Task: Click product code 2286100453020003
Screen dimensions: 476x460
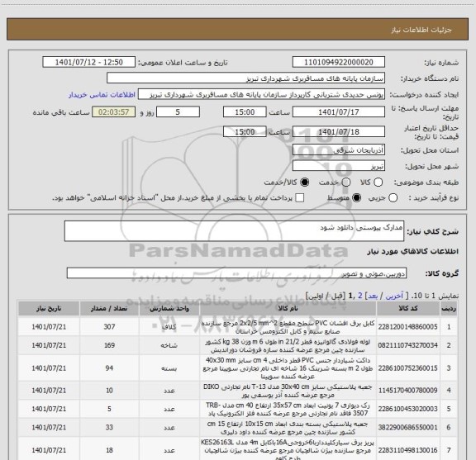Action: 408,409
